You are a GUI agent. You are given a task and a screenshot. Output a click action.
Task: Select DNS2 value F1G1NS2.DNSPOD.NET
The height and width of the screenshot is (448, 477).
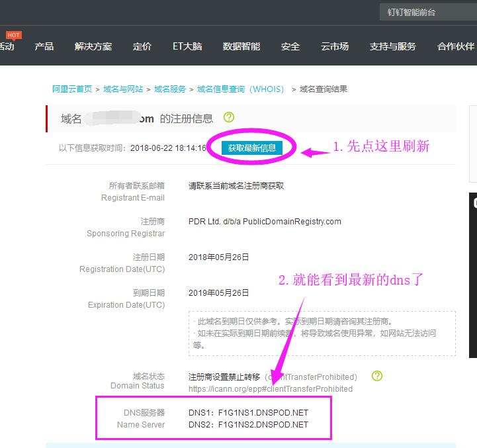[263, 425]
